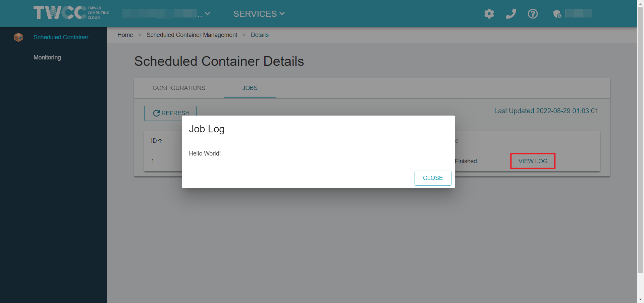The image size is (644, 303).
Task: Expand the SERVICES dropdown menu
Action: [x=259, y=14]
